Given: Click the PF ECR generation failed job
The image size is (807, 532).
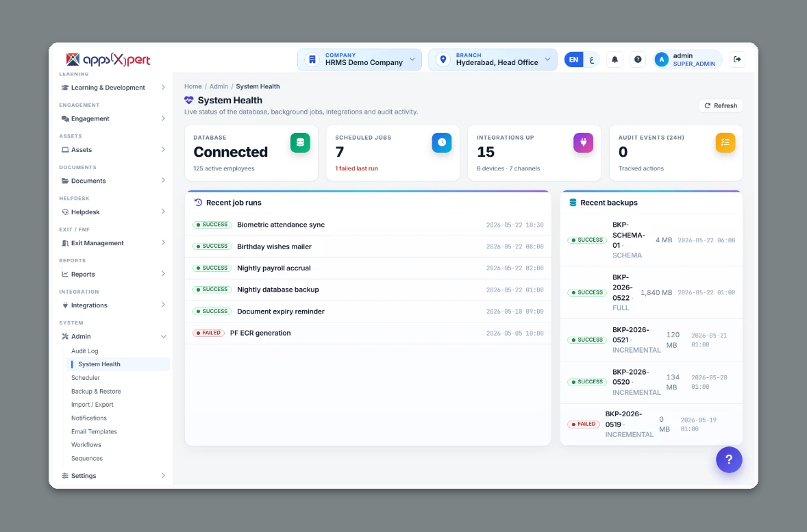Looking at the screenshot, I should tap(368, 333).
